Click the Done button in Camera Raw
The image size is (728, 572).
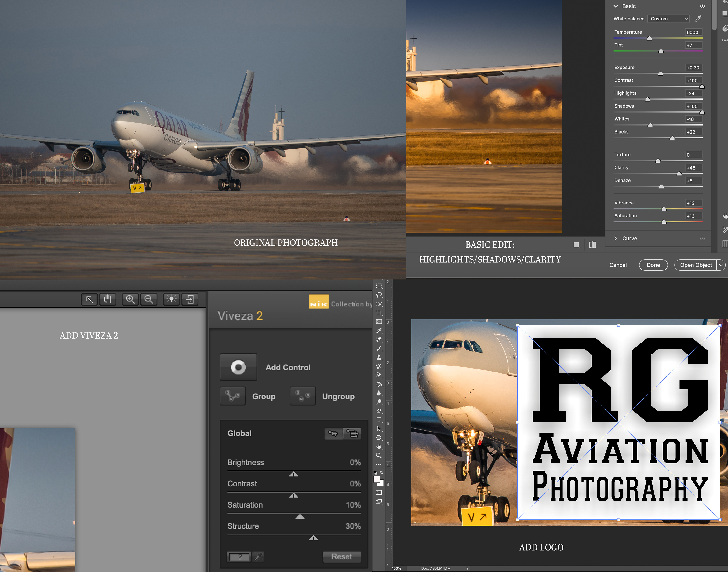(653, 265)
